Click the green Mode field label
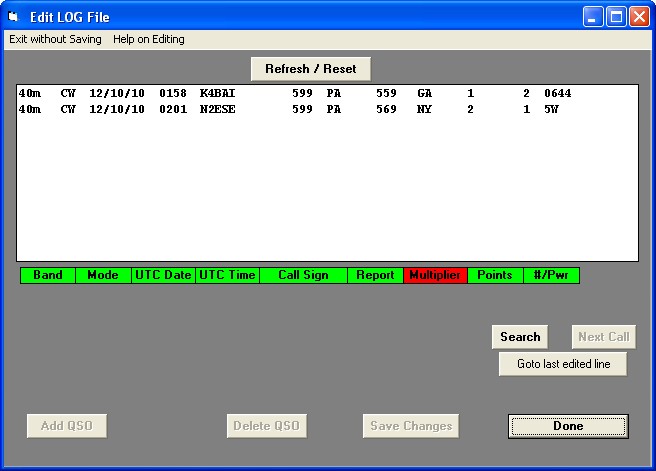 point(103,275)
